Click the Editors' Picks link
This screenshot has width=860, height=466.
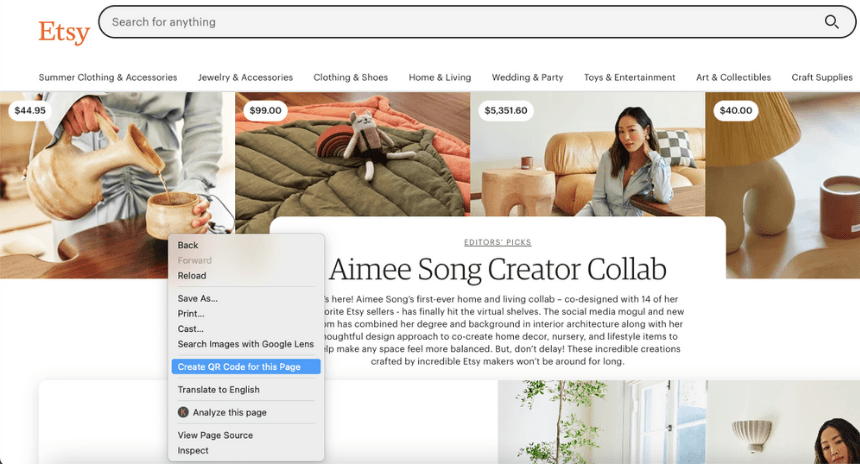[x=497, y=242]
